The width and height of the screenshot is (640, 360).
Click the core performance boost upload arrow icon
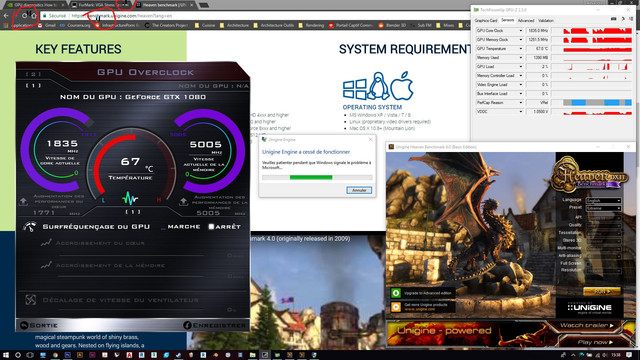pyautogui.click(x=23, y=202)
